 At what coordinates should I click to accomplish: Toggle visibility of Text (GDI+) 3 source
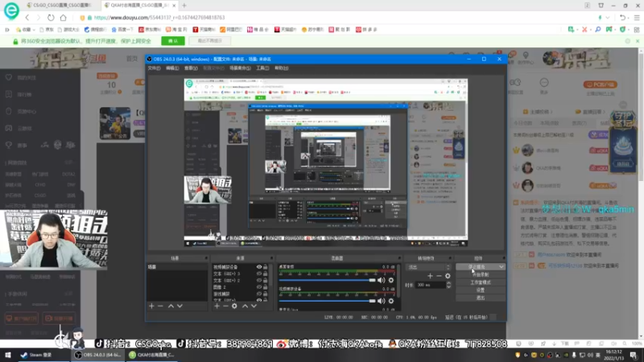(x=259, y=274)
